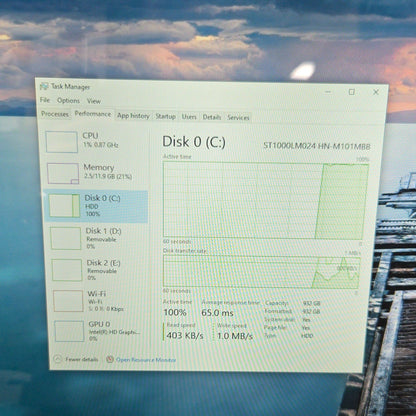Viewport: 416px width, 416px height.
Task: Open Resource Monitor link
Action: (146, 360)
